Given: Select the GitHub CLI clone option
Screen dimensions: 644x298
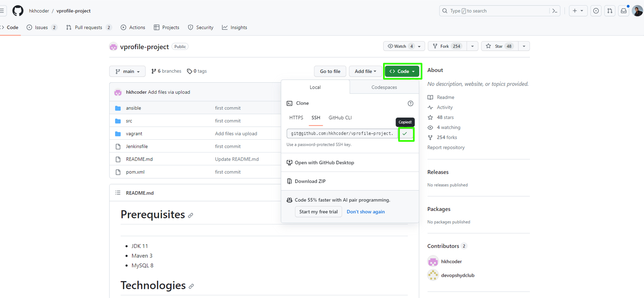Looking at the screenshot, I should pos(340,118).
